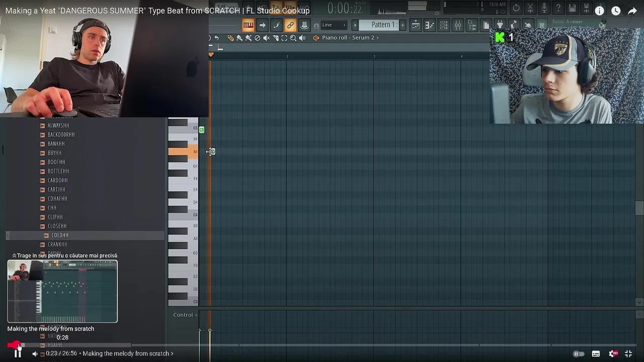Toggle the metronome/stamp hat icon
Viewport: 644px width, 362px height.
click(304, 25)
